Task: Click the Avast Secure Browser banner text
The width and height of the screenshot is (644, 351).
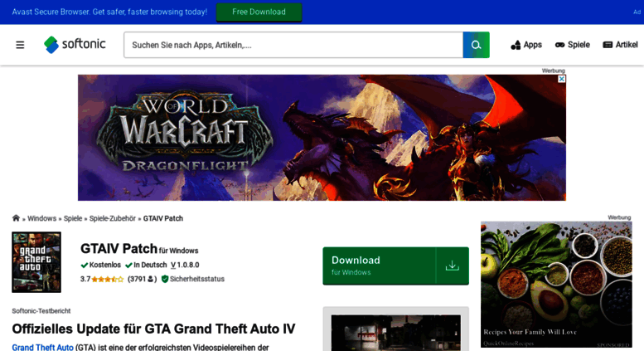Action: 109,12
